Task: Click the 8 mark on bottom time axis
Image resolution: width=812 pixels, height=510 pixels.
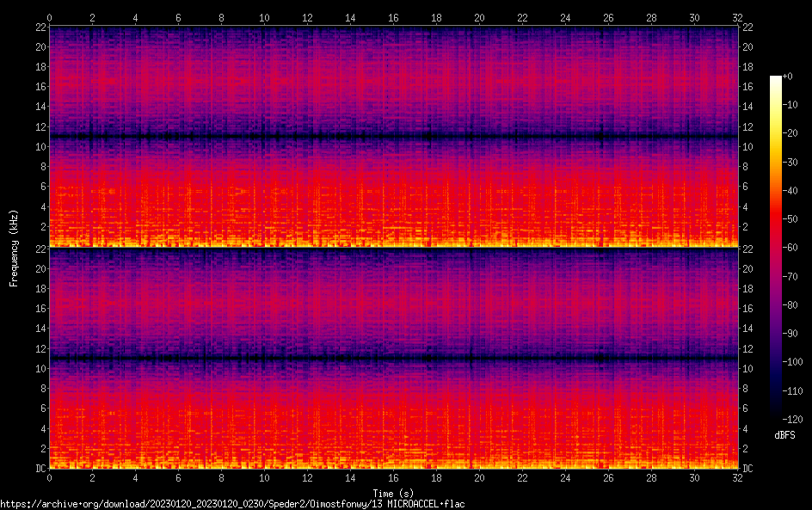Action: (221, 477)
